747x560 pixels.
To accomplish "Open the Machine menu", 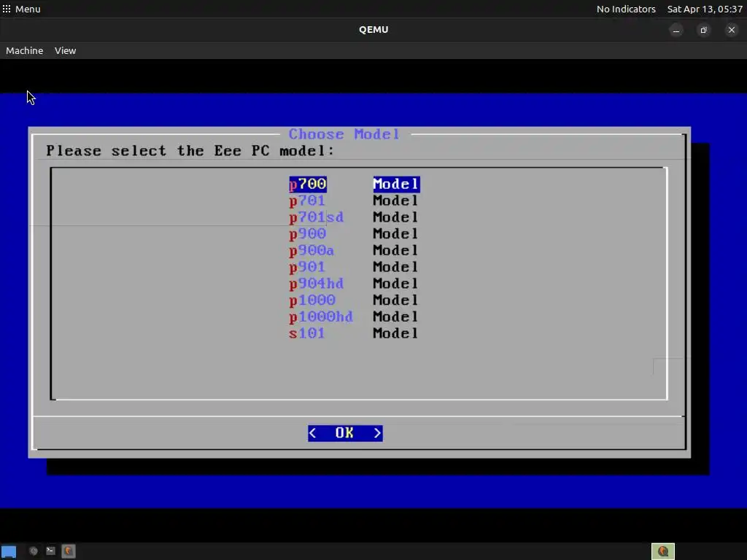I will point(24,50).
